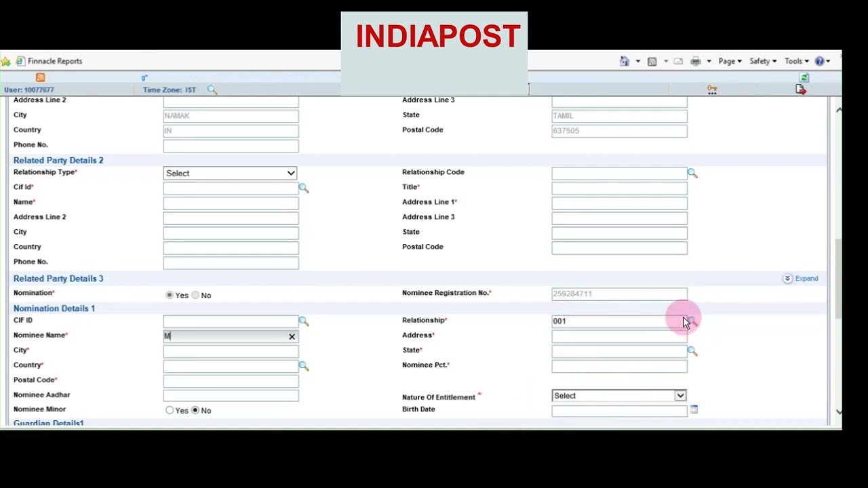The image size is (868, 488).
Task: Open the Finnacle Reports favorite link
Action: 49,61
